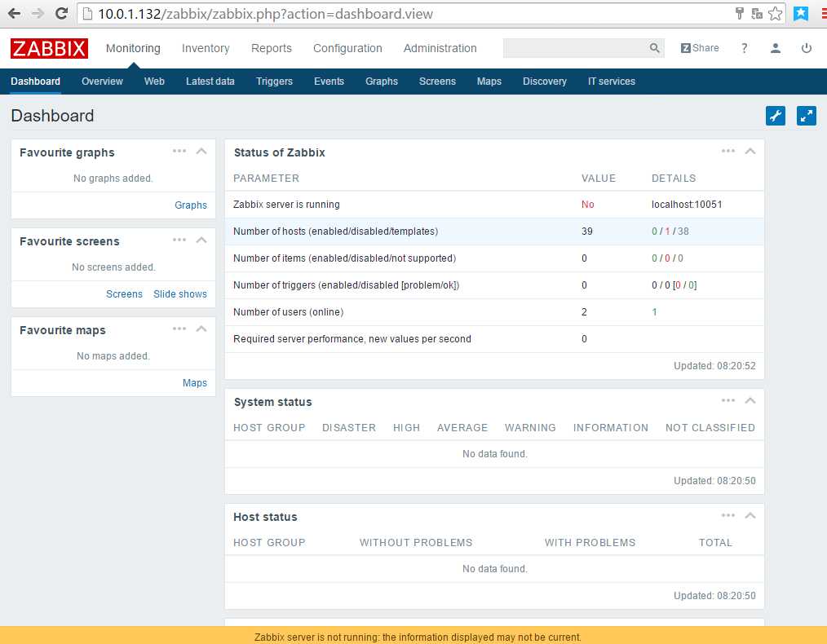Collapse the Favourite graphs widget
827x644 pixels.
tap(201, 152)
